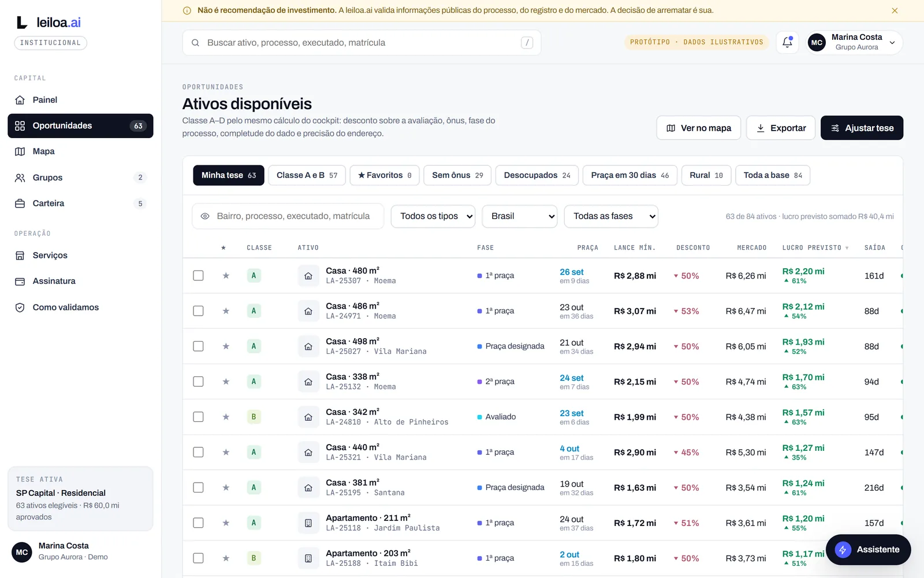Click the MC avatar in top bar

(817, 42)
